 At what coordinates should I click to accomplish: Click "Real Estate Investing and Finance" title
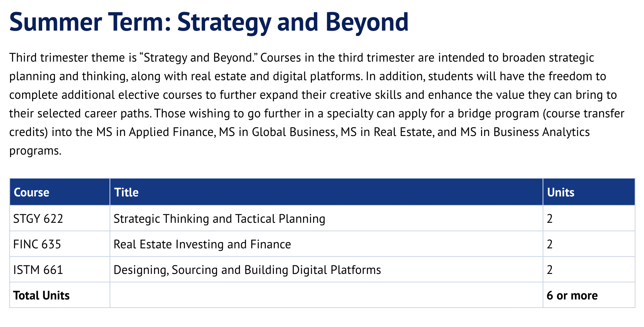(202, 244)
